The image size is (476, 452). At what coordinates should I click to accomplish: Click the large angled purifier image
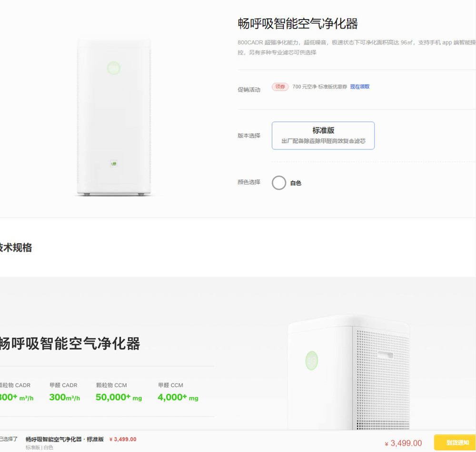tap(349, 373)
